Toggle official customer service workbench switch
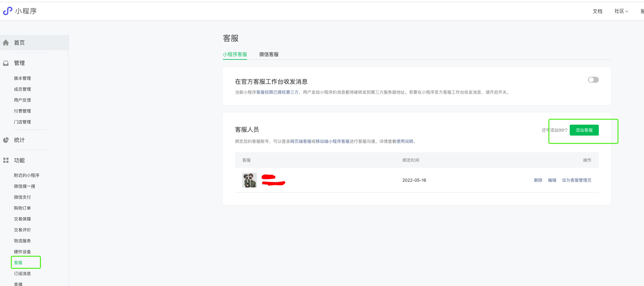 (593, 80)
